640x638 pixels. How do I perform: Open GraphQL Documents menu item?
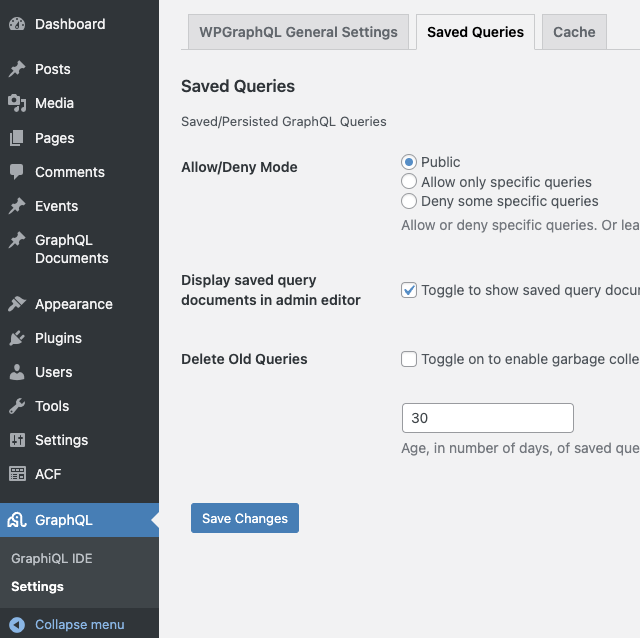point(80,249)
